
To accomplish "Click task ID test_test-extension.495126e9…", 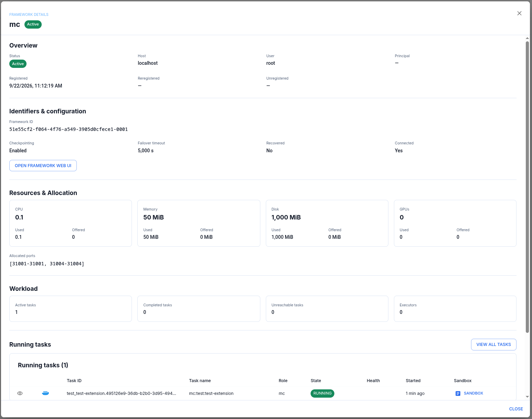I will point(121,394).
